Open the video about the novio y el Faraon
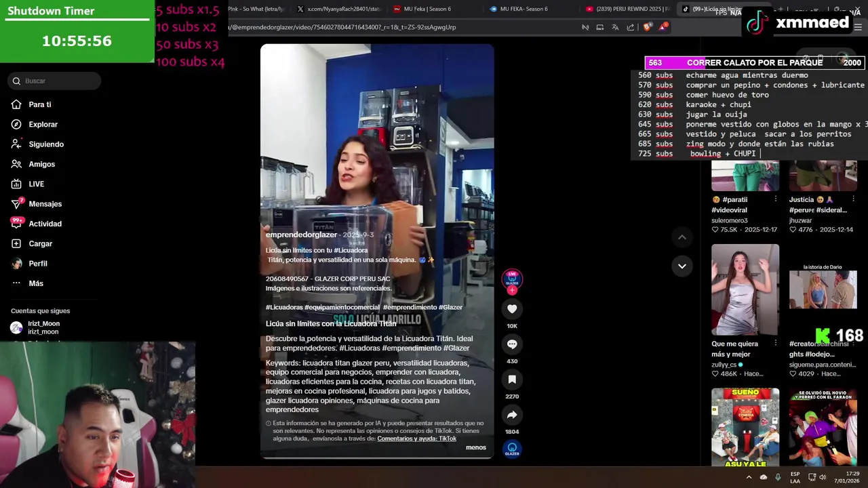Viewport: 868px width, 488px height. 823,428
